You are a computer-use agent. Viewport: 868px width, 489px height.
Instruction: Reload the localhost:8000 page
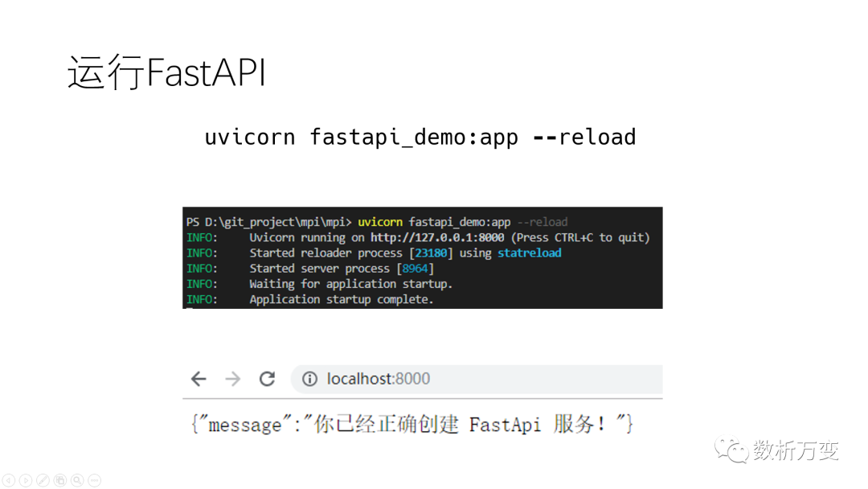268,379
